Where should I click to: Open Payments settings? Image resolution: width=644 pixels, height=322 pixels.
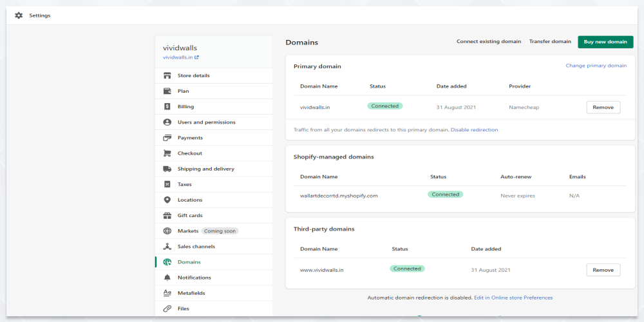[214, 138]
